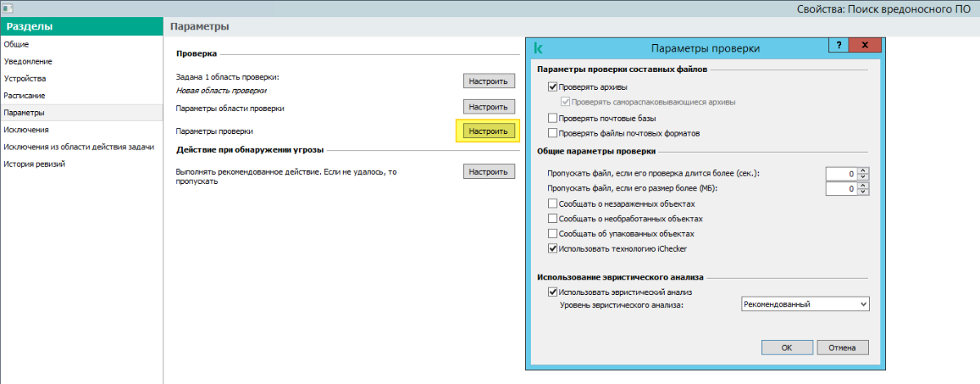This screenshot has height=384, width=980.
Task: Click Настроить for Задача 1 область проверки
Action: tap(489, 81)
